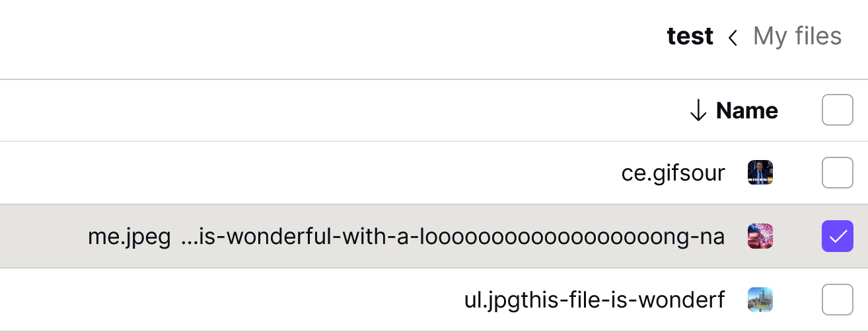The height and width of the screenshot is (332, 868).
Task: Click the sort direction arrow beside Name
Action: click(x=698, y=111)
